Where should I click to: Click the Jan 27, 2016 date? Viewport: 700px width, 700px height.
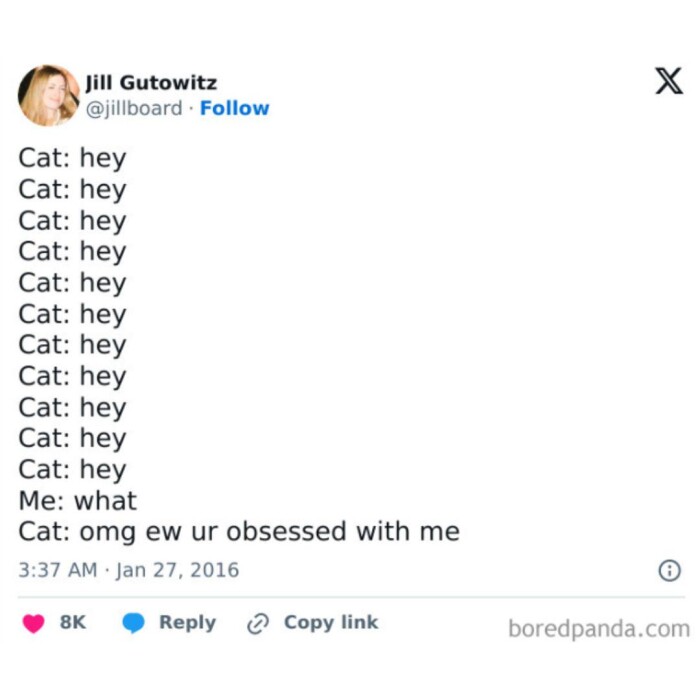click(178, 570)
